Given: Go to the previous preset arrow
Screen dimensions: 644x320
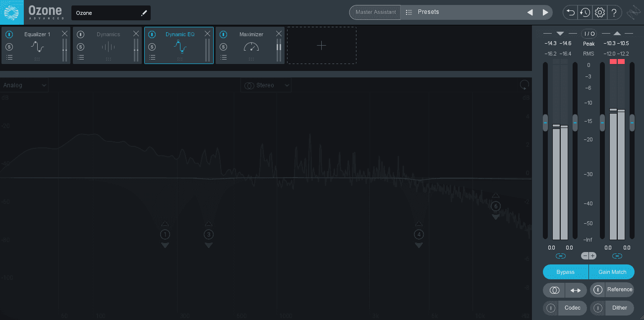Looking at the screenshot, I should pos(530,12).
